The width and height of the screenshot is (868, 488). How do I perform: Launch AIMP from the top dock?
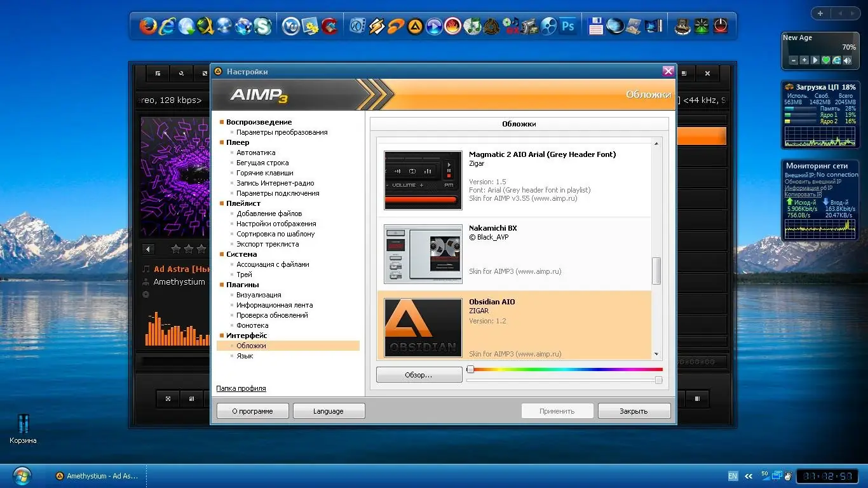[x=415, y=26]
